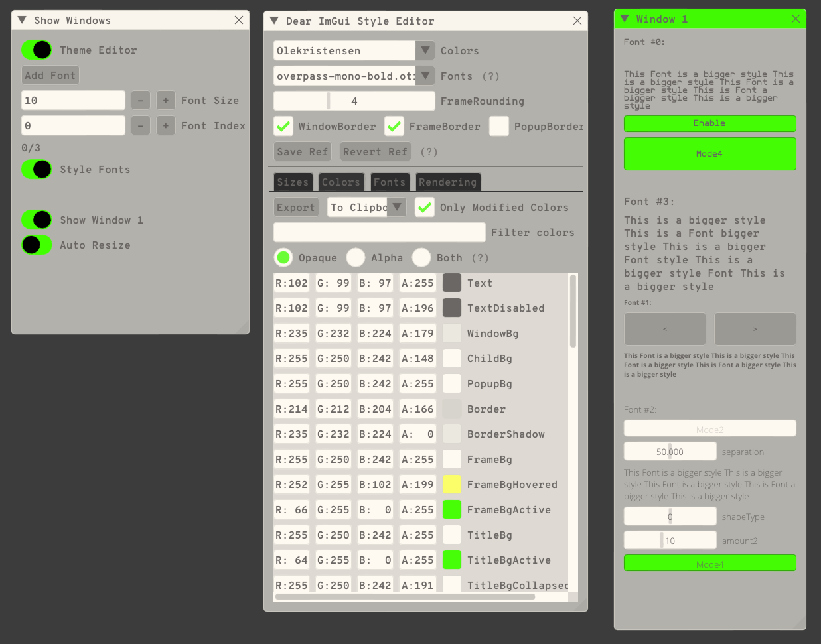Click the Revert Ref button
Screen dimensions: 821x644
(x=375, y=151)
